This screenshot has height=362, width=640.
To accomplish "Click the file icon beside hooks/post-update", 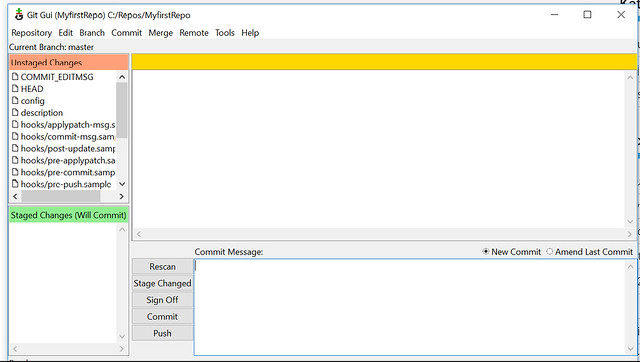I will coord(16,148).
